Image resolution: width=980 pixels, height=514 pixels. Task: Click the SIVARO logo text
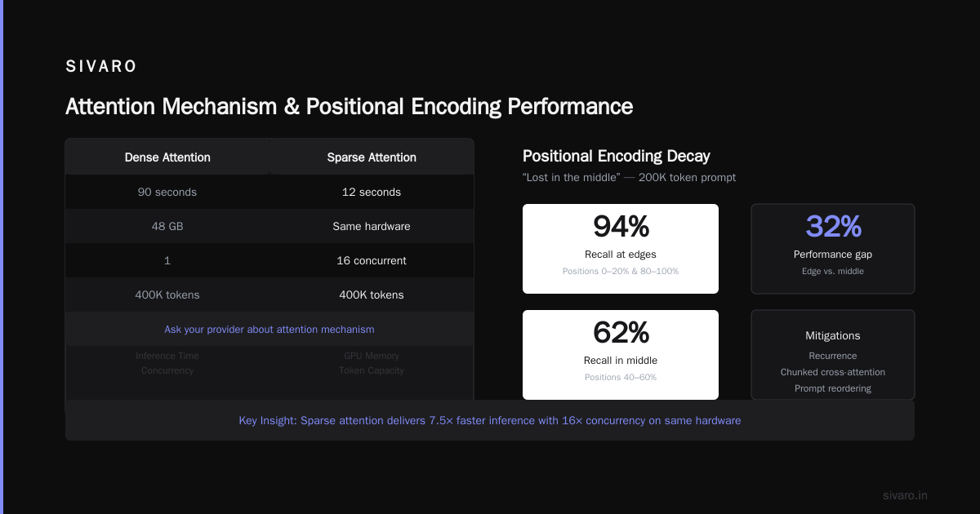tap(101, 67)
